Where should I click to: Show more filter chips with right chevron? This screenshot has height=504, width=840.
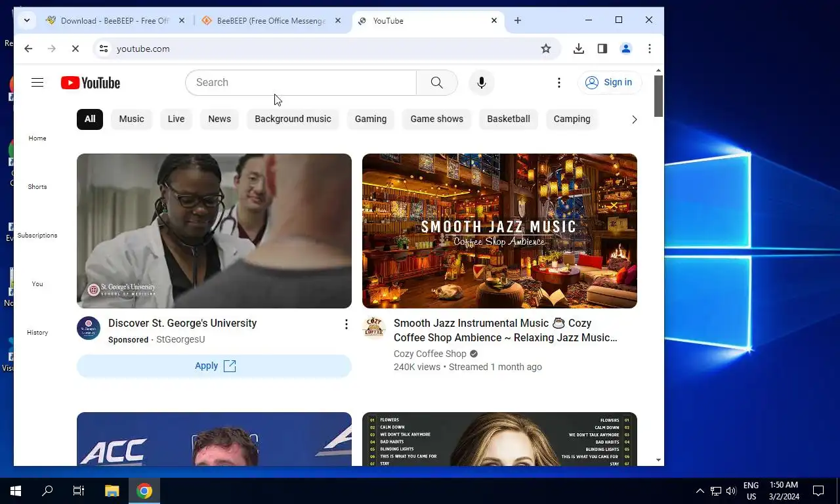pos(634,119)
